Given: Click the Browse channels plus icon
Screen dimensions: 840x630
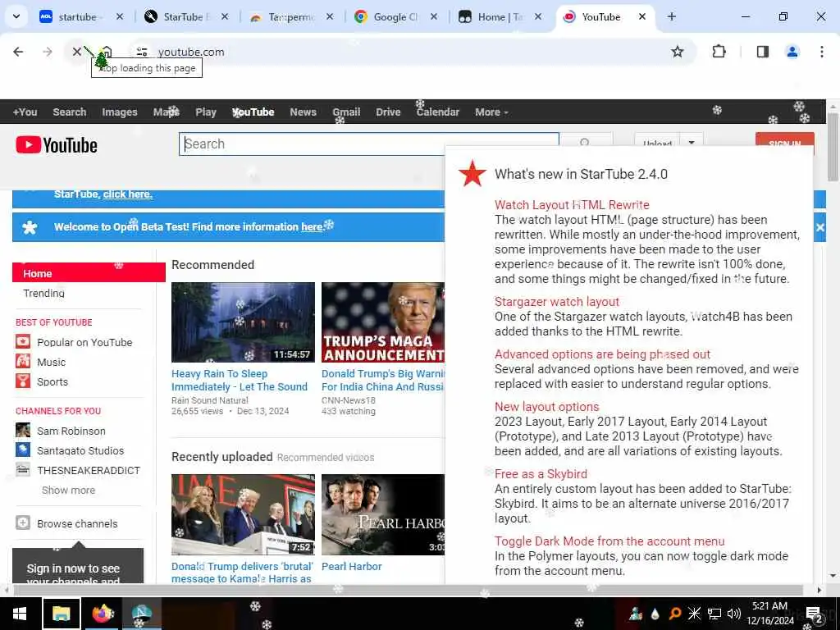Looking at the screenshot, I should click(x=22, y=523).
